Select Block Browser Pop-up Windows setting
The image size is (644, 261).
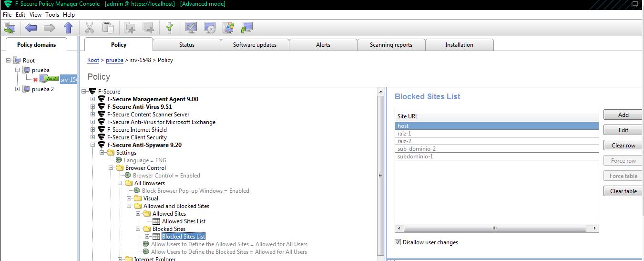tap(195, 191)
